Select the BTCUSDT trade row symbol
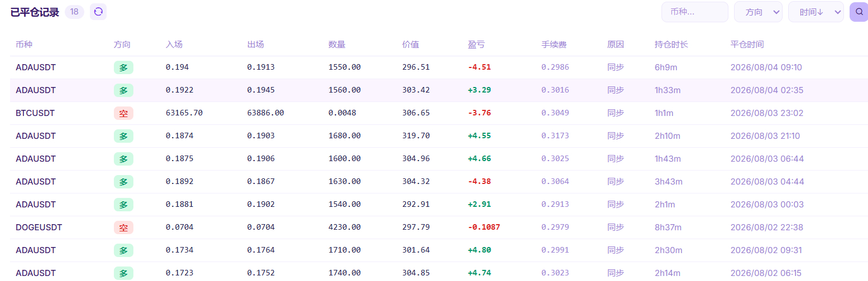This screenshot has height=281, width=868. (35, 113)
